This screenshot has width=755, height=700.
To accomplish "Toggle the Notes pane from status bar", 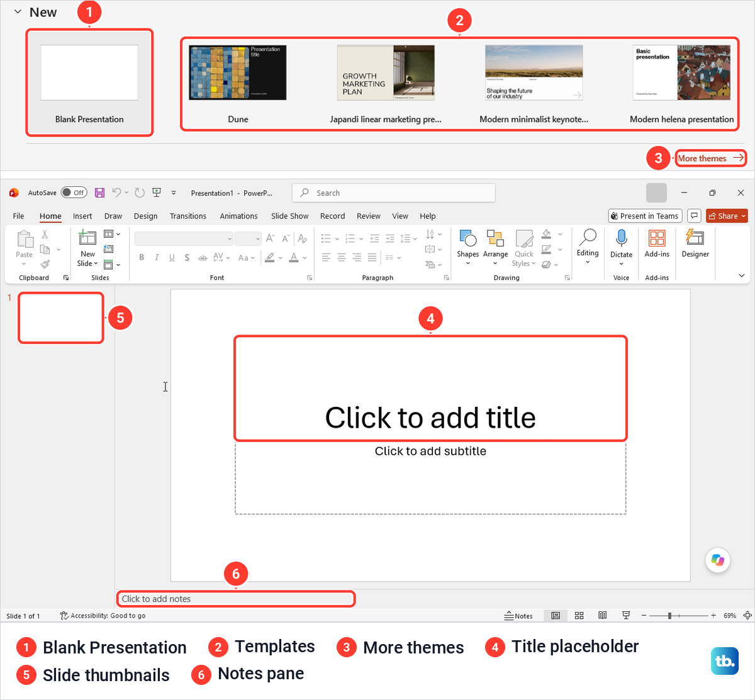I will [x=518, y=616].
